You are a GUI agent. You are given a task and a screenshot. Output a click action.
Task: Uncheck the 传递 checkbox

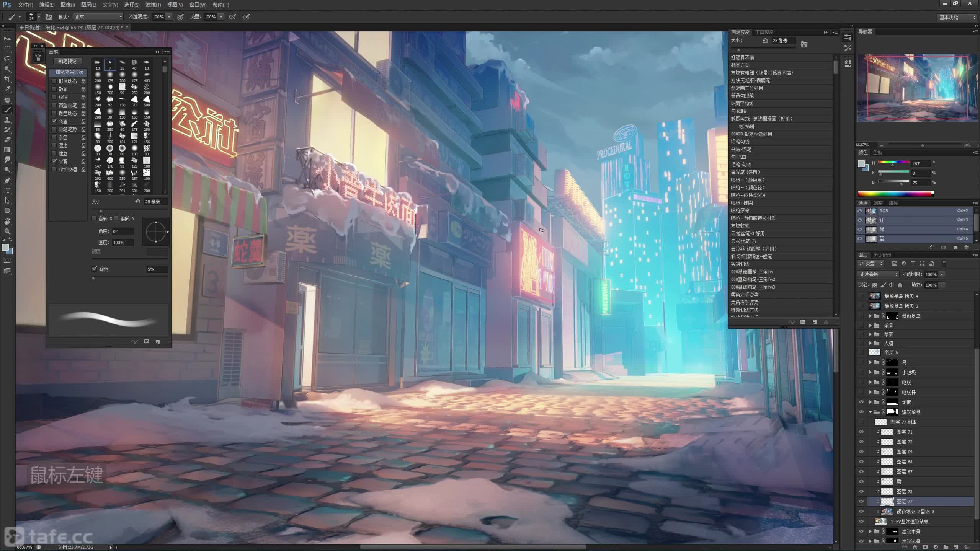[54, 121]
